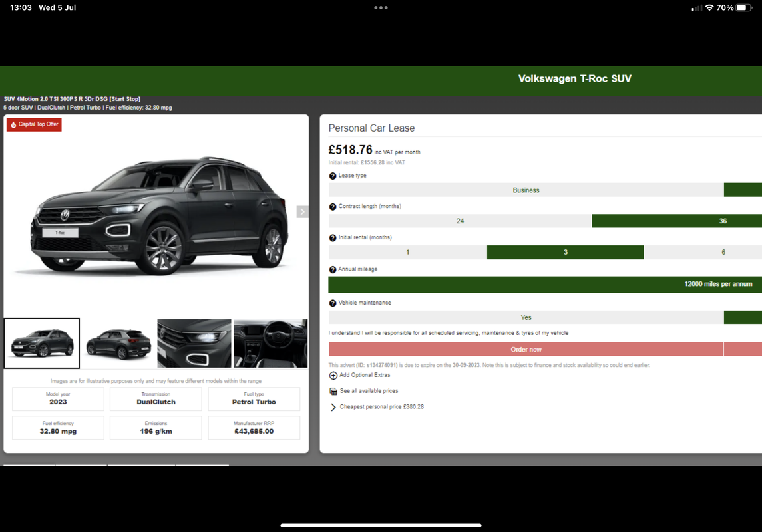Select the front three-quarter view thumbnail
Viewport: 762px width, 532px height.
click(x=42, y=343)
